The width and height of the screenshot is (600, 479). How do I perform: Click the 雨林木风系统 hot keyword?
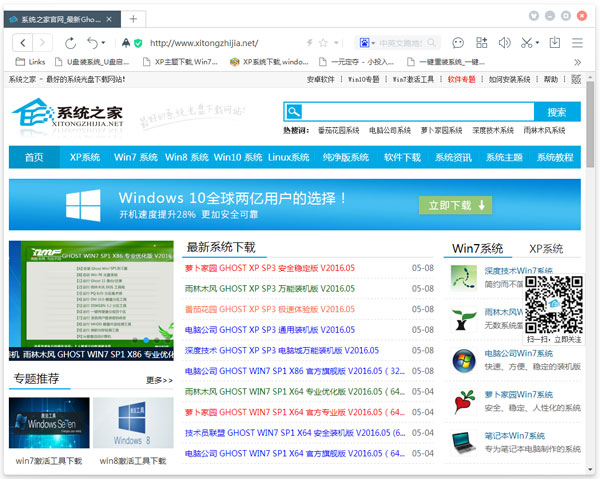[x=544, y=130]
